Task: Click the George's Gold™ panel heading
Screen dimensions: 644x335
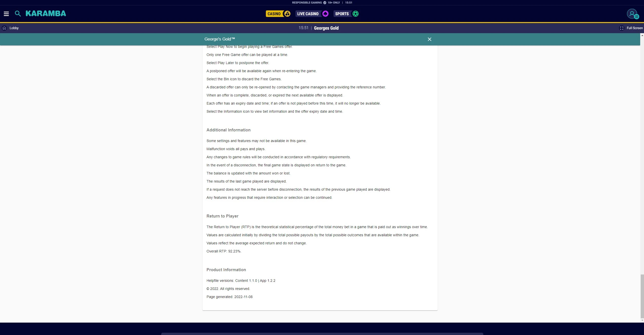Action: pyautogui.click(x=220, y=39)
